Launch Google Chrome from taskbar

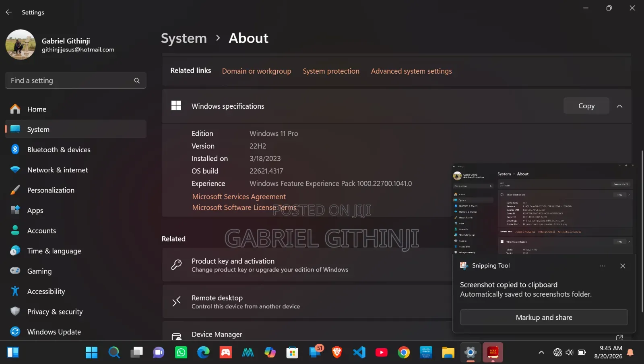[x=404, y=353]
